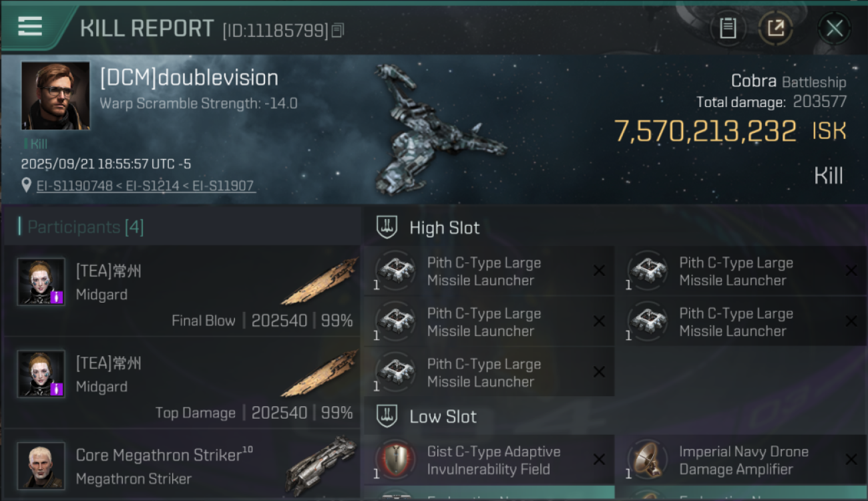Select Imperial Navy Drone Damage Amplifier icon
Screen dimensions: 868x501
point(648,460)
